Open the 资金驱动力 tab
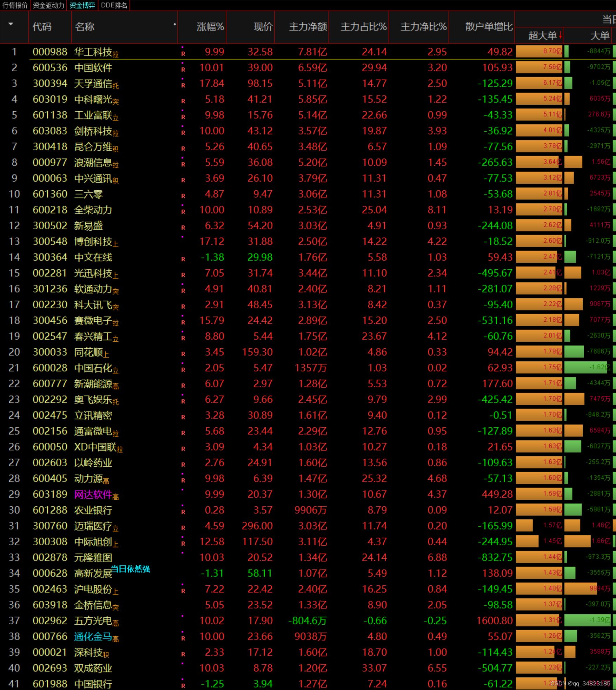616x690 pixels. pyautogui.click(x=48, y=5)
